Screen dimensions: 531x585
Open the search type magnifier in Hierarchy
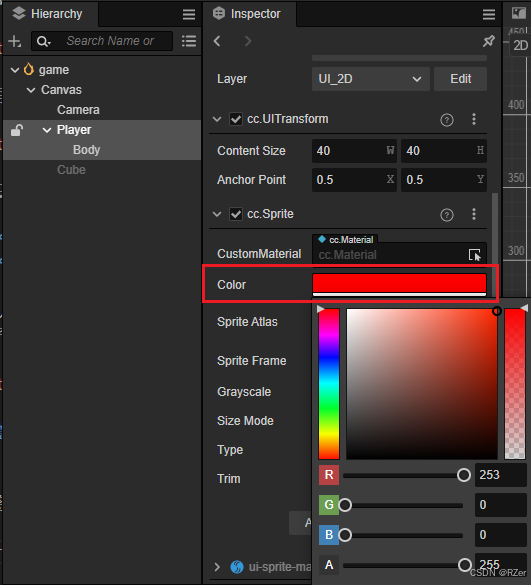(44, 41)
